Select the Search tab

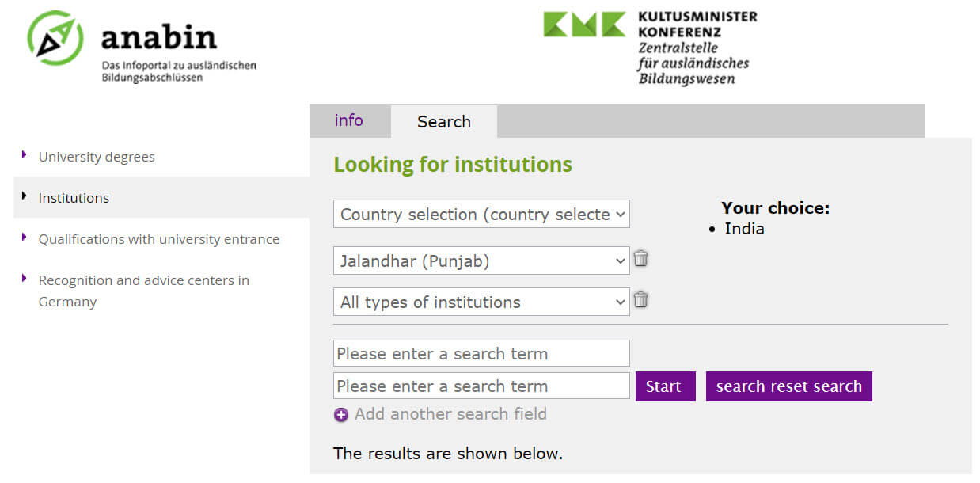click(444, 121)
